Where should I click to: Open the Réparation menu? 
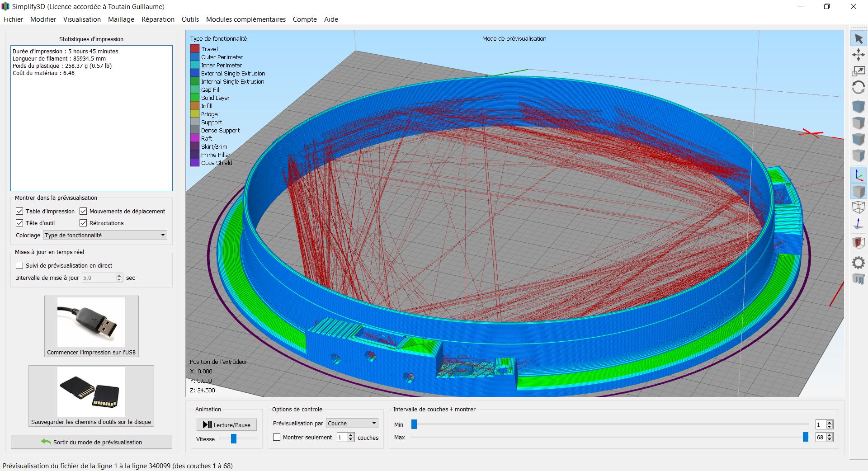(158, 19)
